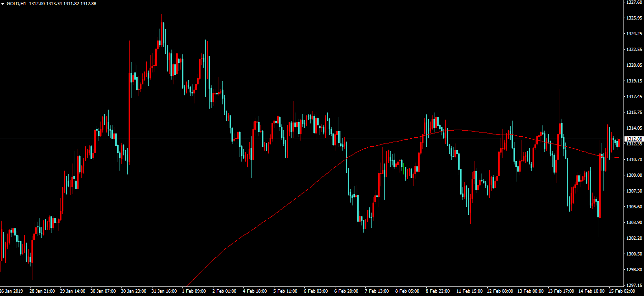Click the 8 Feb 05:00 time label
Viewport: 644px width, 296px height.
pos(407,291)
